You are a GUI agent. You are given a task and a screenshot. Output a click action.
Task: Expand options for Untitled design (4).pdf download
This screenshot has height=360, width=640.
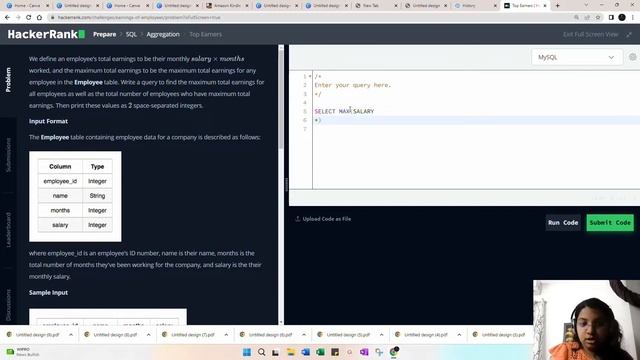[459, 335]
